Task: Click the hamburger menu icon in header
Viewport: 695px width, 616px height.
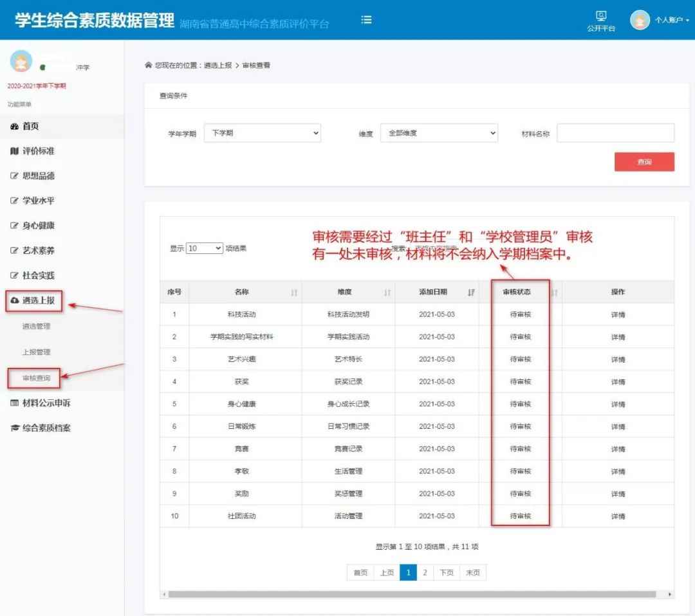Action: tap(366, 20)
